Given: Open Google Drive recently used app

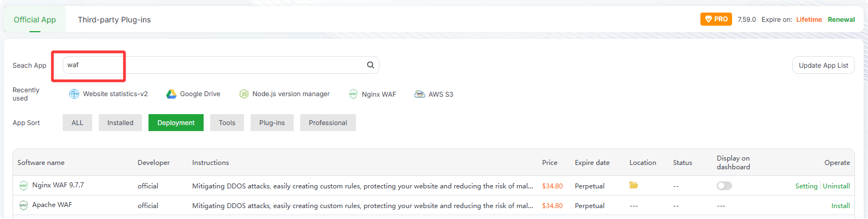Looking at the screenshot, I should (x=193, y=94).
